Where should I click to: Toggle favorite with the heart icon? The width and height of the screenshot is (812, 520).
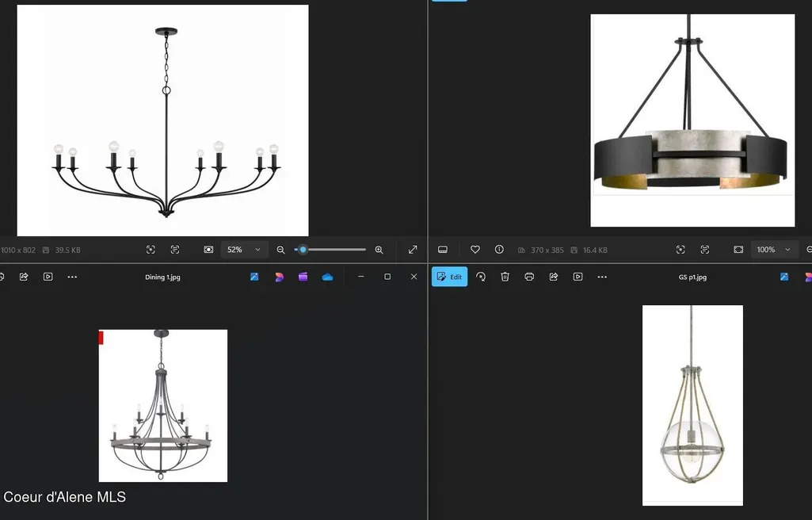(475, 250)
